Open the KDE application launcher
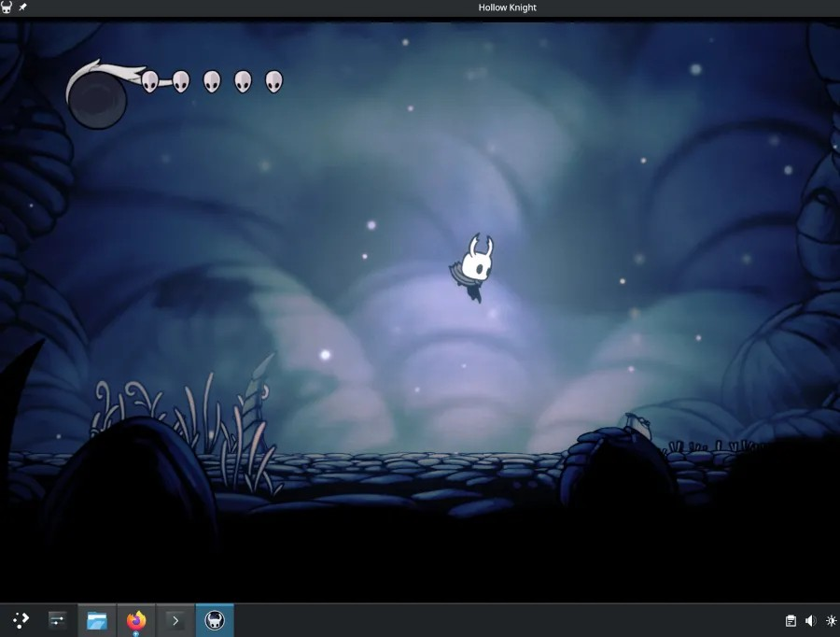This screenshot has height=637, width=840. click(x=20, y=619)
